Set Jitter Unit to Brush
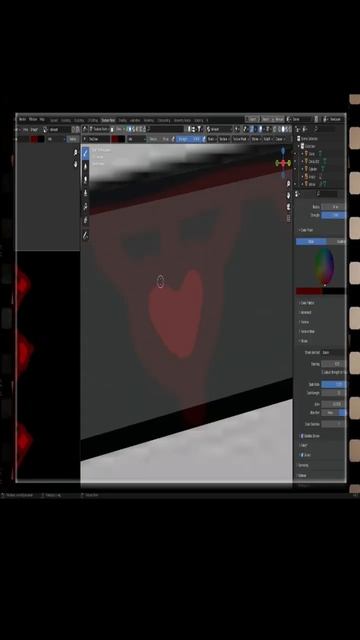The height and width of the screenshot is (640, 360). 343,413
